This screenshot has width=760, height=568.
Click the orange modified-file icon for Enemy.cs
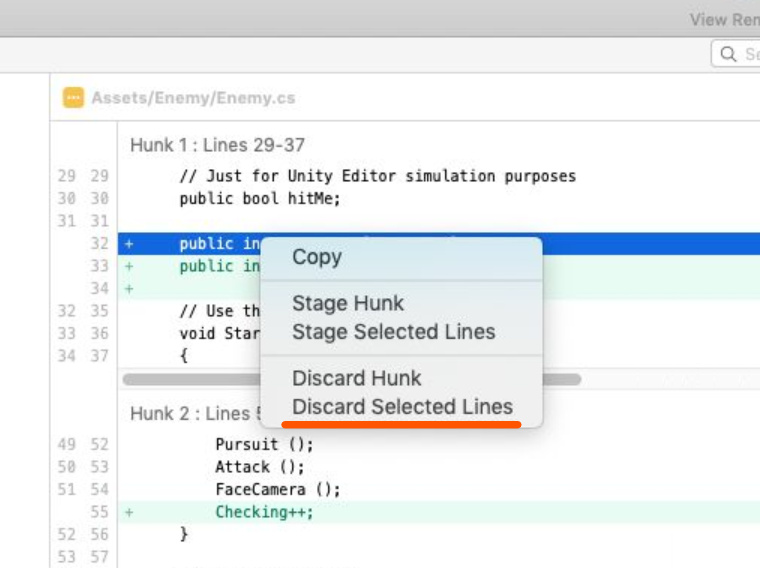[73, 97]
